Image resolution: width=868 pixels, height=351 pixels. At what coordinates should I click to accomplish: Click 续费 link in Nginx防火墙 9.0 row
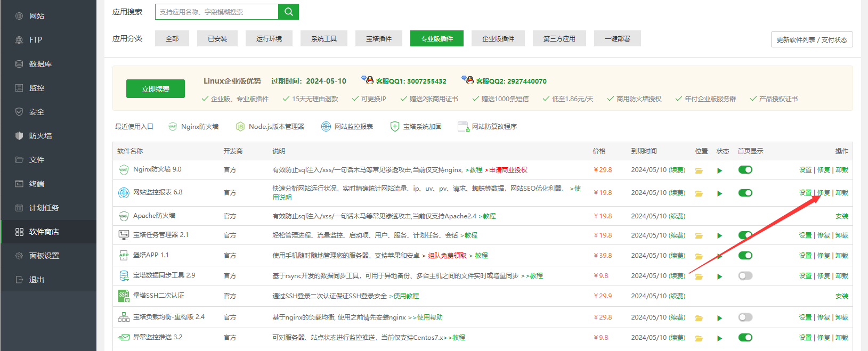(677, 170)
